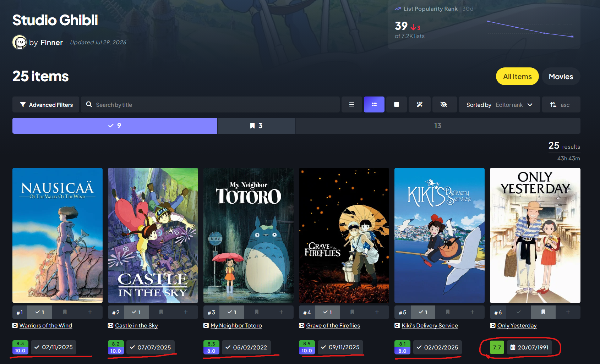Click watched date 05/02/2022
Image resolution: width=600 pixels, height=364 pixels.
pyautogui.click(x=246, y=347)
